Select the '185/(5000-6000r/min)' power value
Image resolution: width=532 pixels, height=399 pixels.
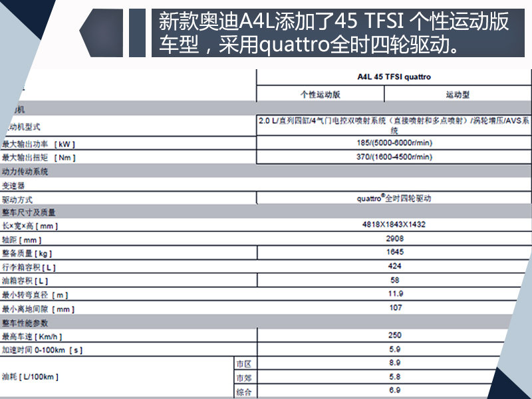pos(394,143)
